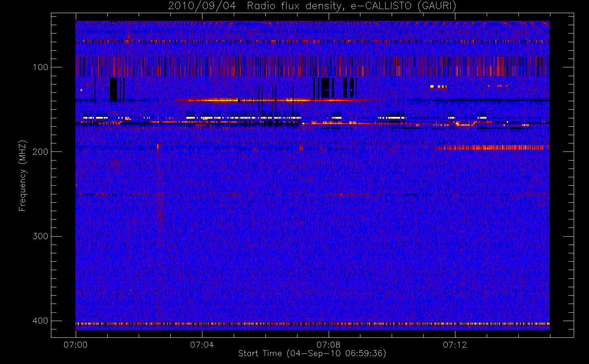Click the 400 frequency tick label
589x364 pixels.
[40, 321]
